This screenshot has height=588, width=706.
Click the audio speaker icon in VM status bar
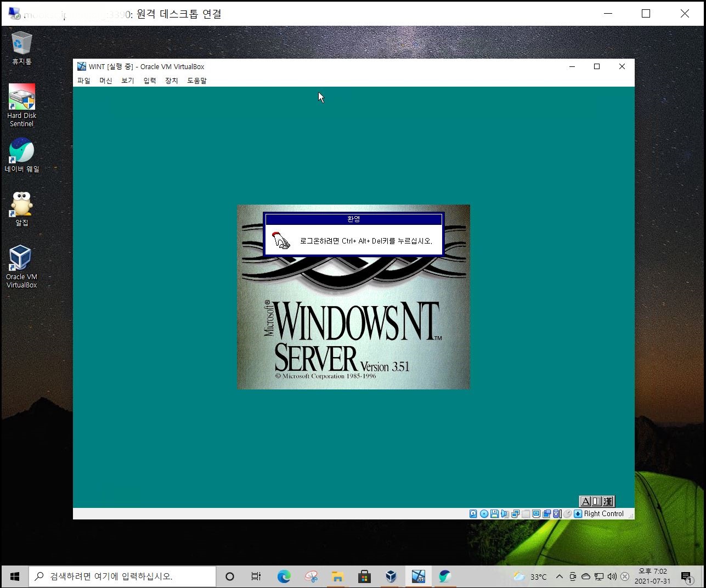coord(505,514)
